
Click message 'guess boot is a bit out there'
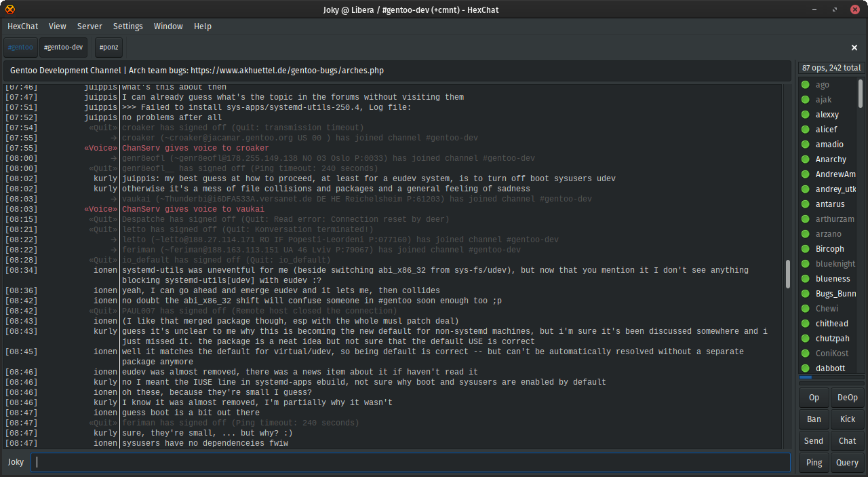tap(191, 413)
